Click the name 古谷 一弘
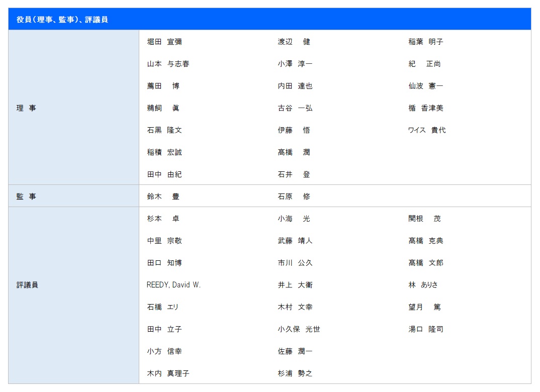The image size is (540, 392). pos(295,108)
